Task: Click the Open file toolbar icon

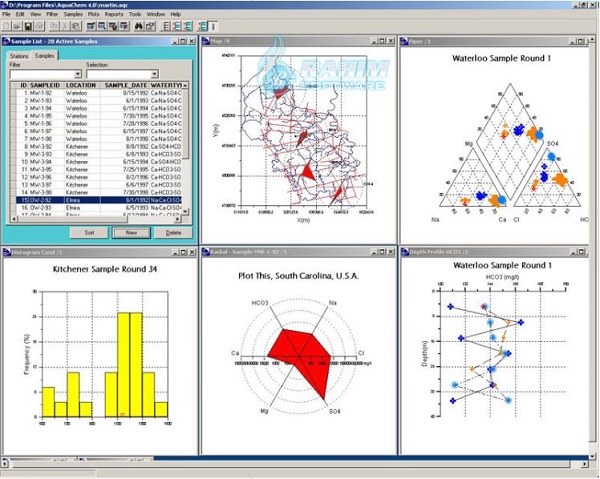Action: point(17,26)
